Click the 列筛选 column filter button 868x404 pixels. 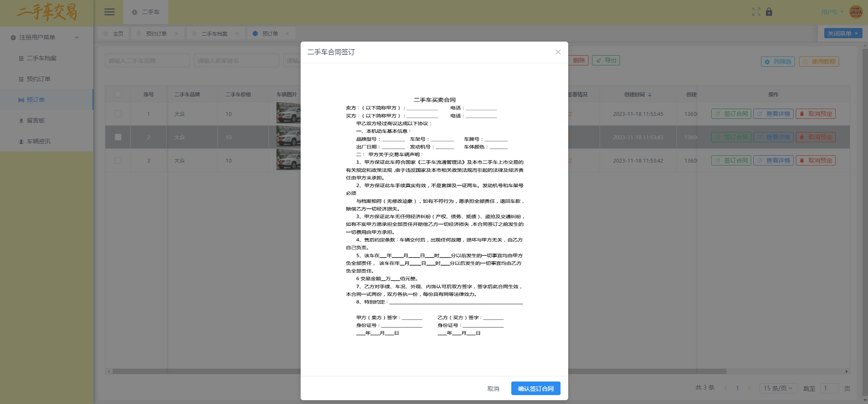coord(778,62)
